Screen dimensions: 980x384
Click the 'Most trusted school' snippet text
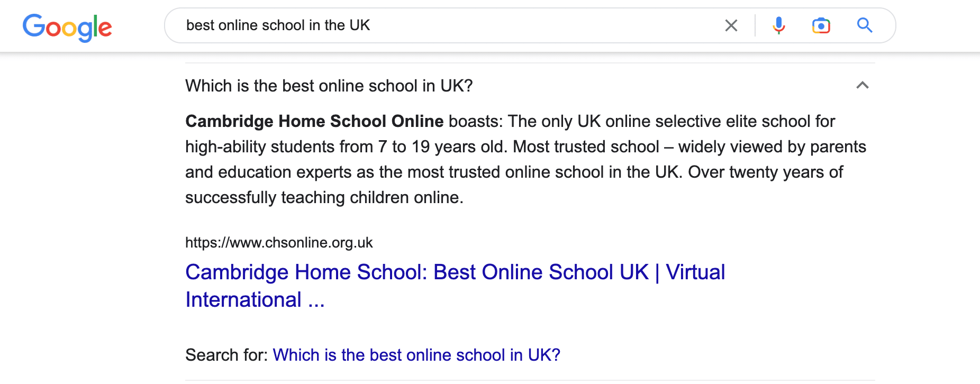click(x=586, y=147)
